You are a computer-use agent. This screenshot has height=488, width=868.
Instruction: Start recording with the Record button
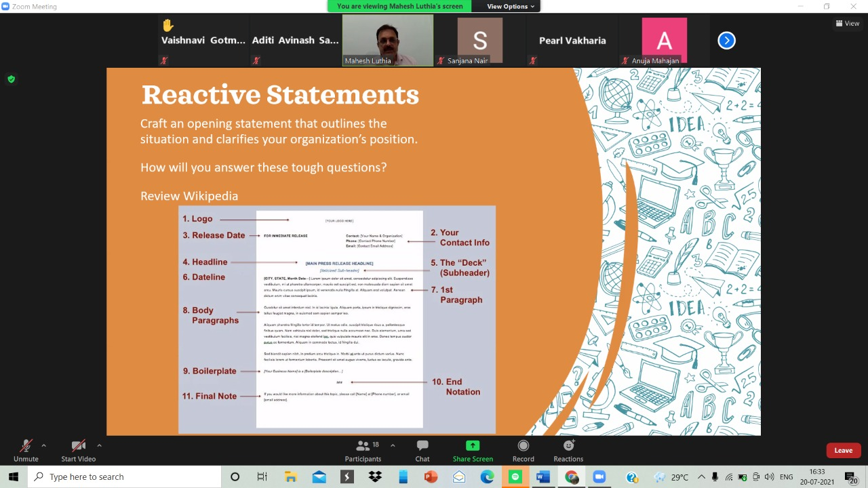(x=523, y=450)
